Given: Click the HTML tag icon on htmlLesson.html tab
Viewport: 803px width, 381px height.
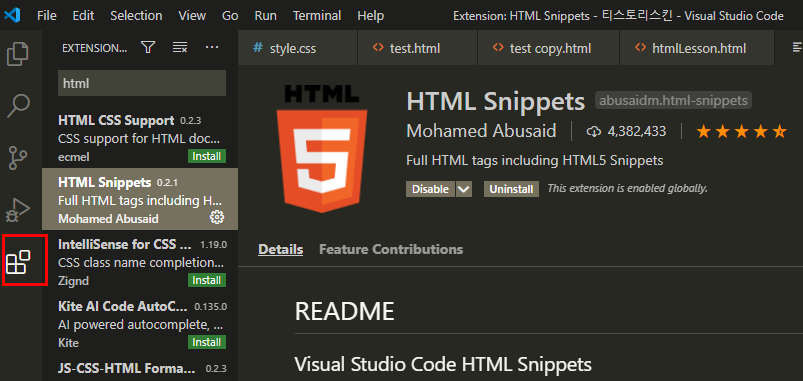Looking at the screenshot, I should click(640, 48).
